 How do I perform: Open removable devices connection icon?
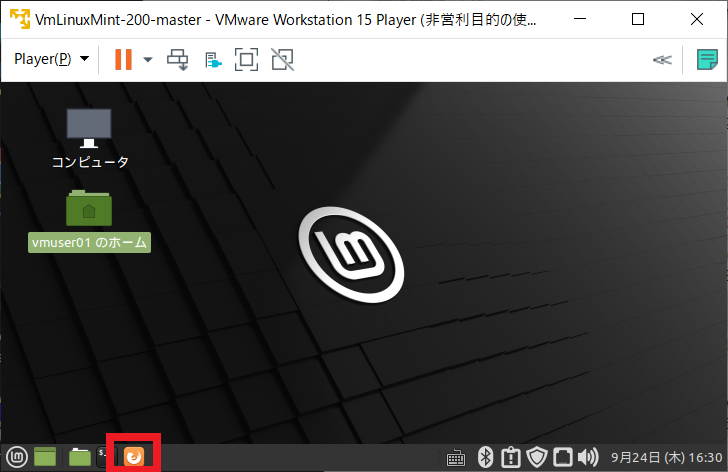pyautogui.click(x=213, y=60)
